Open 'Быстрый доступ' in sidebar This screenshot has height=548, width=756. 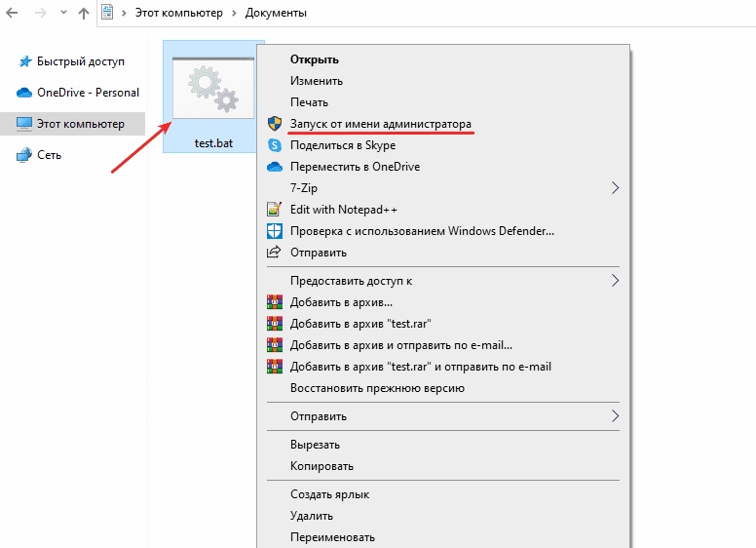[x=81, y=61]
